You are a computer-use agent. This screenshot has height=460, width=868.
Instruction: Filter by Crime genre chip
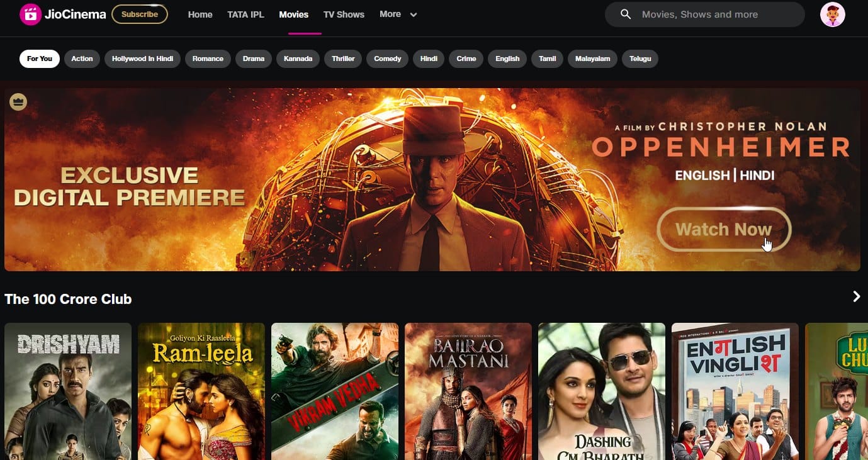[466, 59]
